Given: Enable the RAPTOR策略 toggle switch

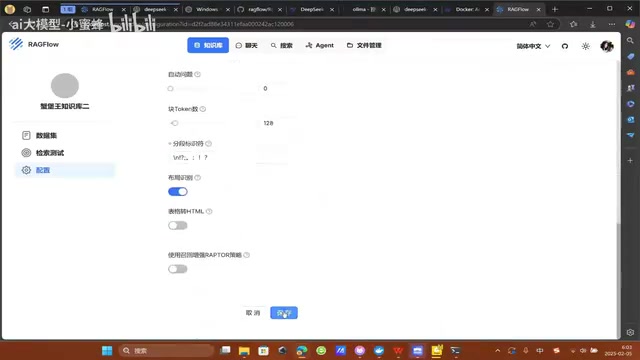Looking at the screenshot, I should coord(178,269).
